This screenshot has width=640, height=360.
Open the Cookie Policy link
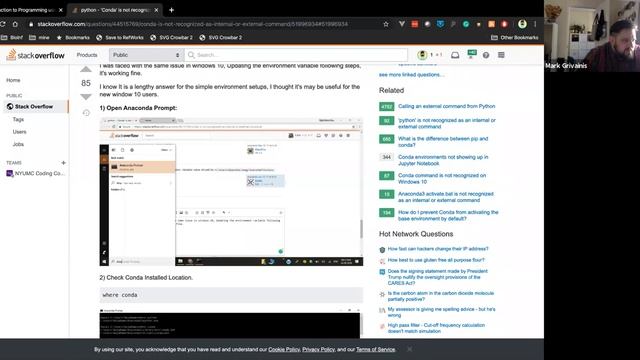tap(284, 349)
